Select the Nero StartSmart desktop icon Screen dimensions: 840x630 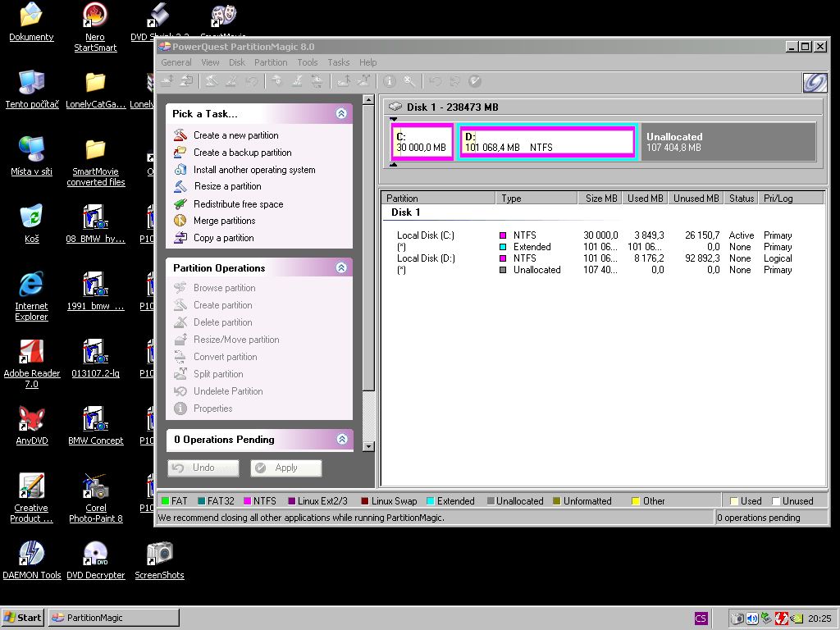pos(95,27)
